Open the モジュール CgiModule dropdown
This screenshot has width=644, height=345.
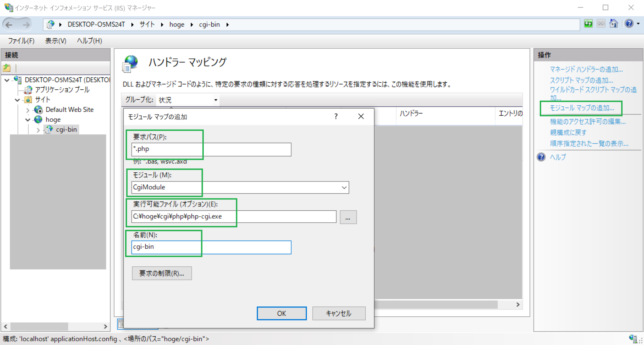[343, 187]
